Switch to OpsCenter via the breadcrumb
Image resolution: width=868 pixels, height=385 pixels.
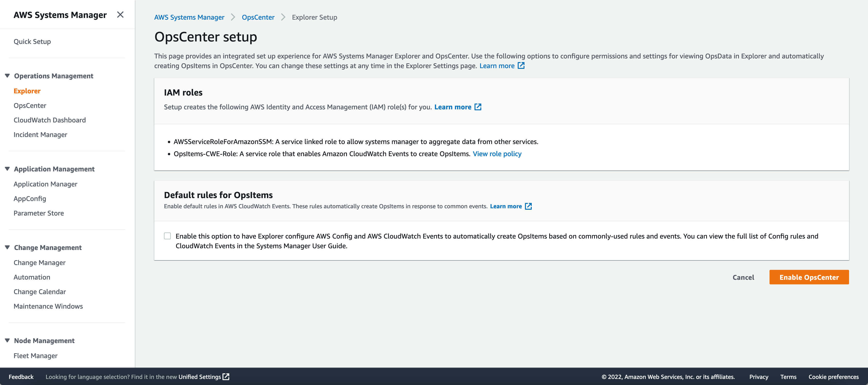point(258,17)
